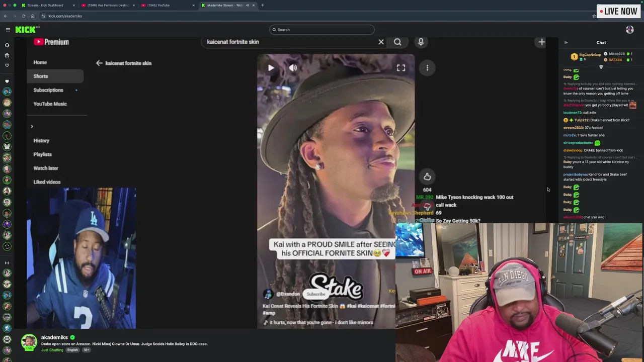Click the kick.com/akademiks address bar

click(x=317, y=16)
